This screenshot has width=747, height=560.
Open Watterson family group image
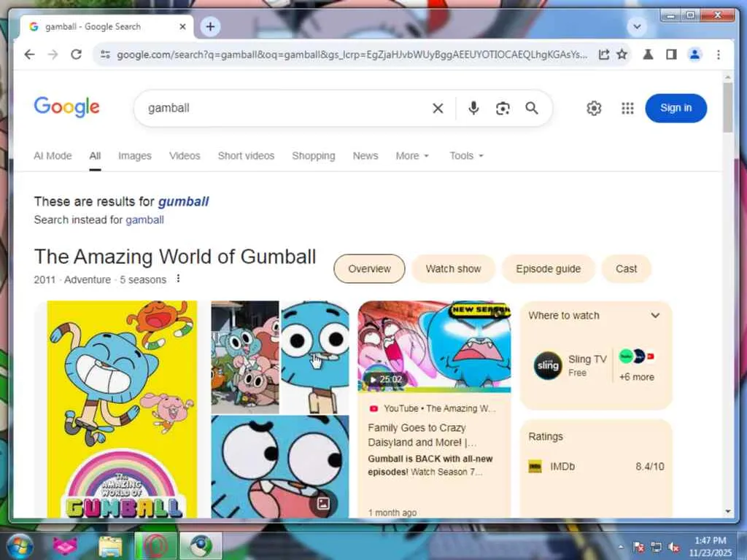[x=245, y=357]
